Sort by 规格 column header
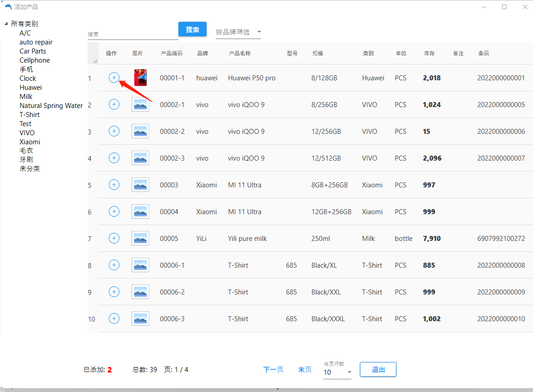The width and height of the screenshot is (533, 392). (x=318, y=54)
